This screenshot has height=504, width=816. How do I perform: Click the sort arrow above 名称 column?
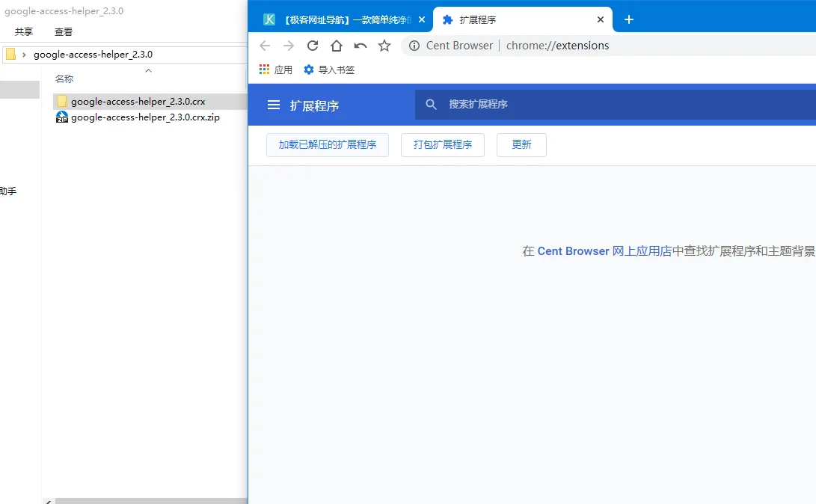click(148, 71)
